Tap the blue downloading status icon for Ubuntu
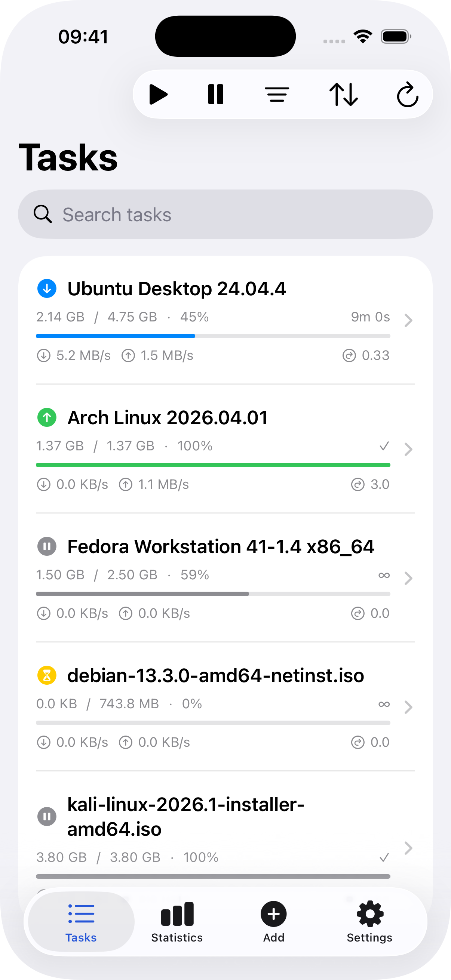Image resolution: width=451 pixels, height=980 pixels. pyautogui.click(x=47, y=289)
